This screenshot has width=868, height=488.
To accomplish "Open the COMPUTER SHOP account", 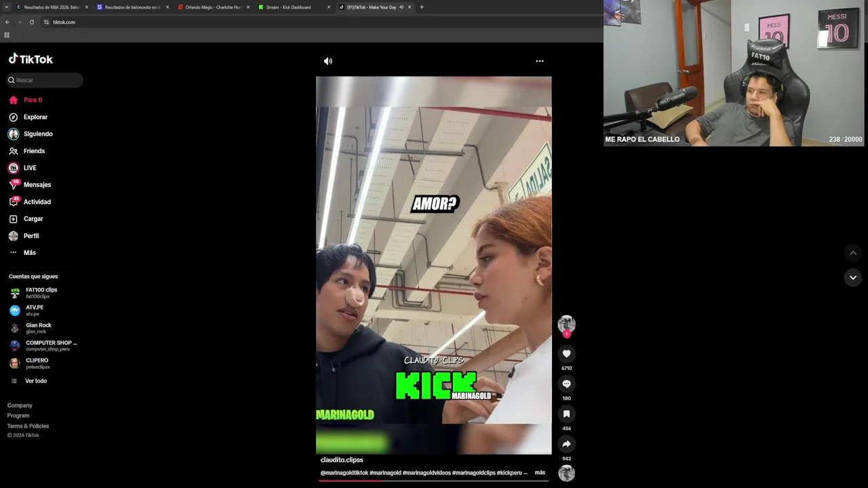I will (43, 346).
